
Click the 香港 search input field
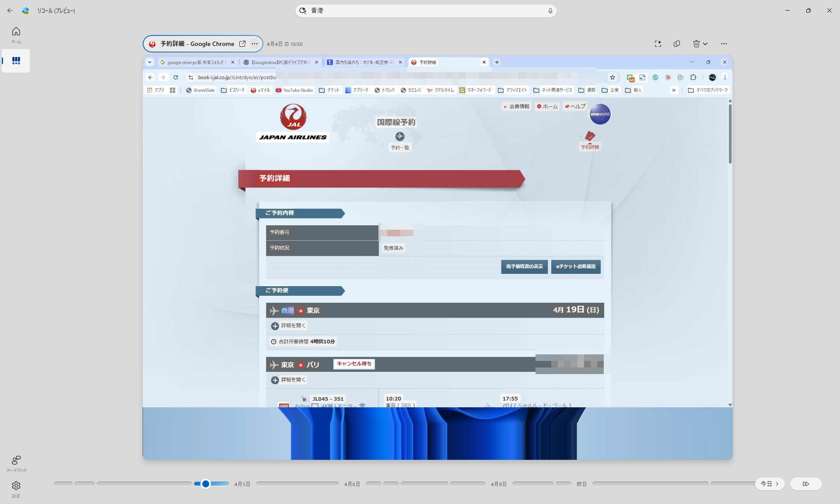[x=424, y=11]
